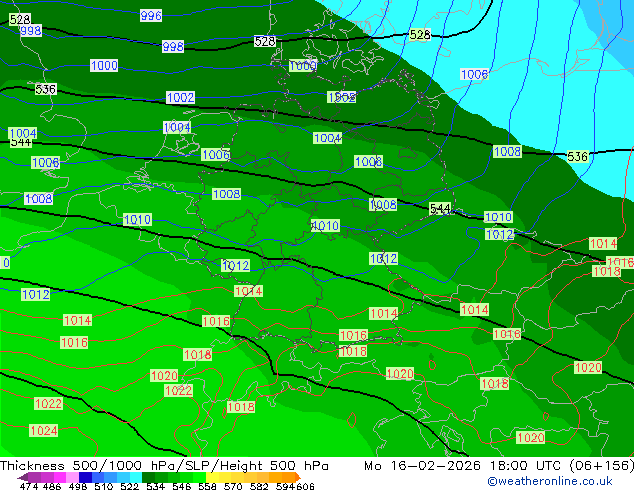Click the cyan swatch left of 534 in the legend
Screen dimensions: 634x490
tap(136, 477)
